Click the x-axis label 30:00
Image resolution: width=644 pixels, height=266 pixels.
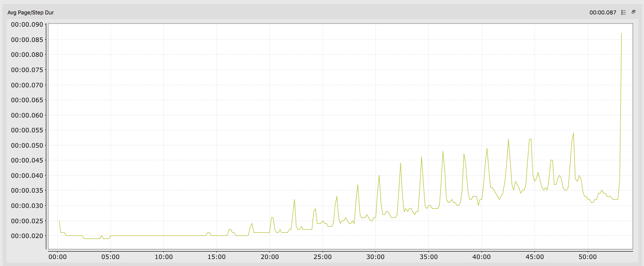[x=375, y=257]
